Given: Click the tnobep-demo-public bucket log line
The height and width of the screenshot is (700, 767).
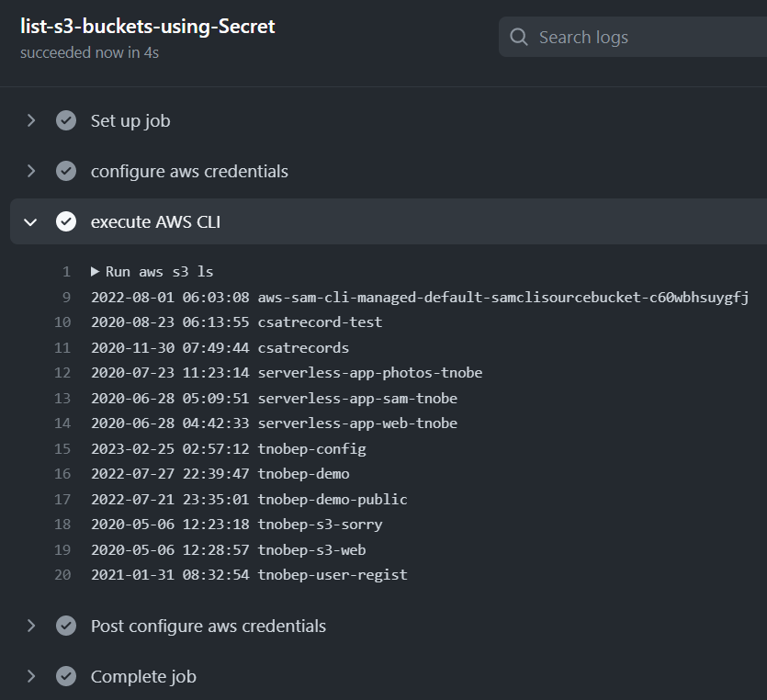Looking at the screenshot, I should 332,499.
